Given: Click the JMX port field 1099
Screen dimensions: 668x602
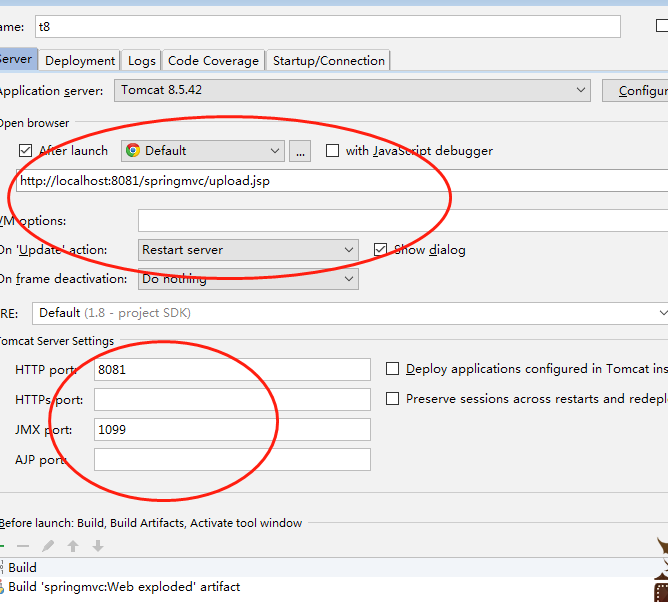Looking at the screenshot, I should (232, 429).
